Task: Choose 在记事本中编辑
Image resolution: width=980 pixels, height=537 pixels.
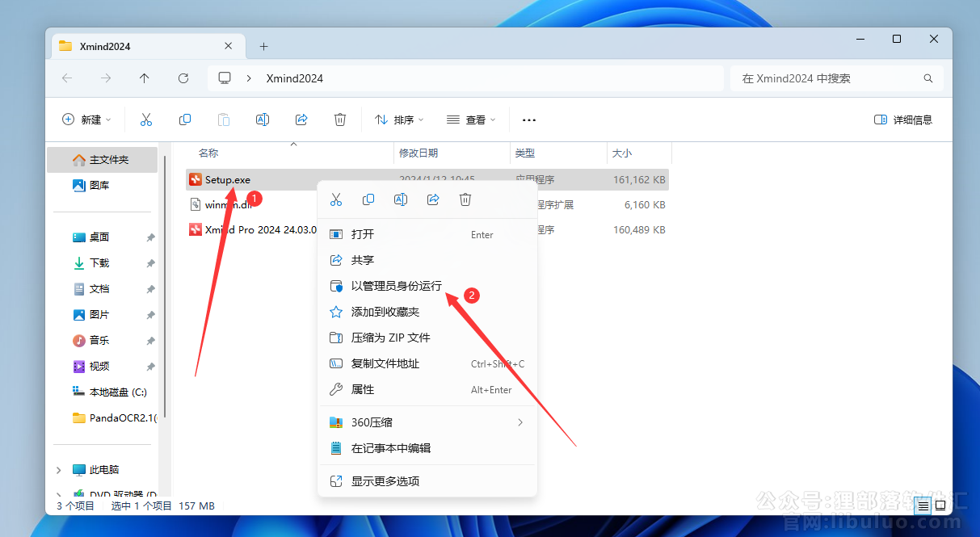Action: point(427,448)
